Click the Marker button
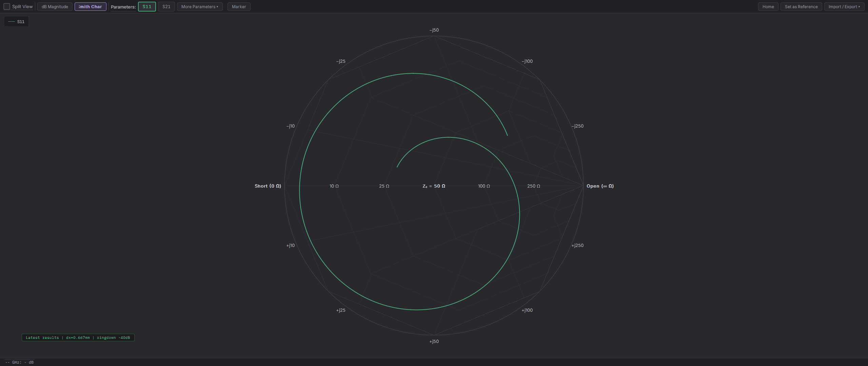This screenshot has height=366, width=868. point(239,6)
